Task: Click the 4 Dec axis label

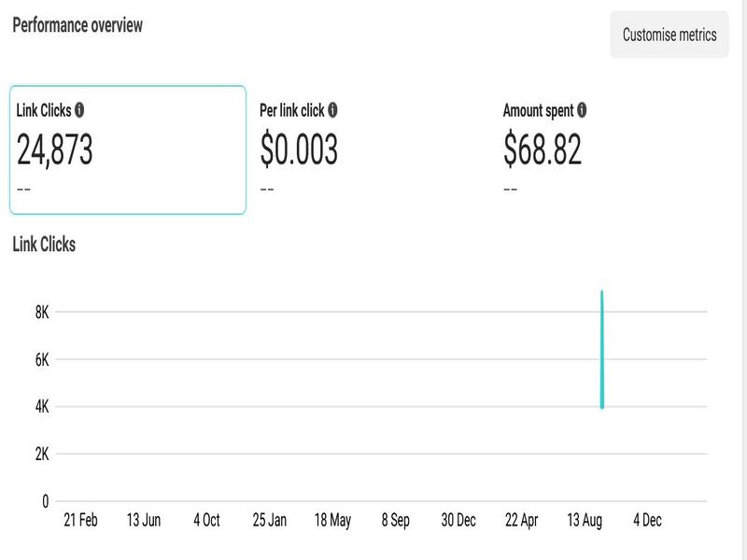Action: click(647, 521)
